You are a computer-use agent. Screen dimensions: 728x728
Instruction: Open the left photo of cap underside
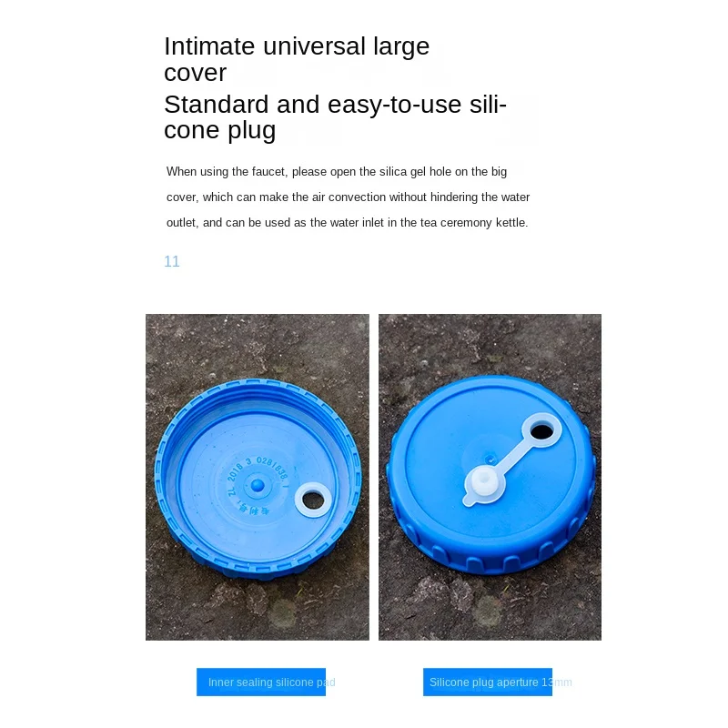click(258, 477)
